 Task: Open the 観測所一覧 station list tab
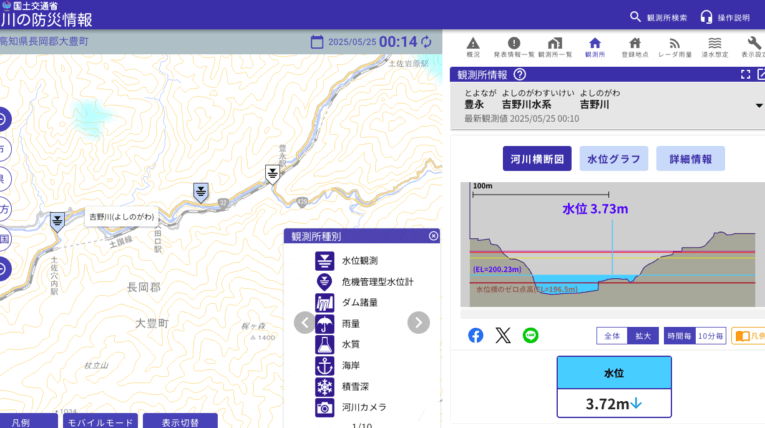tap(555, 47)
